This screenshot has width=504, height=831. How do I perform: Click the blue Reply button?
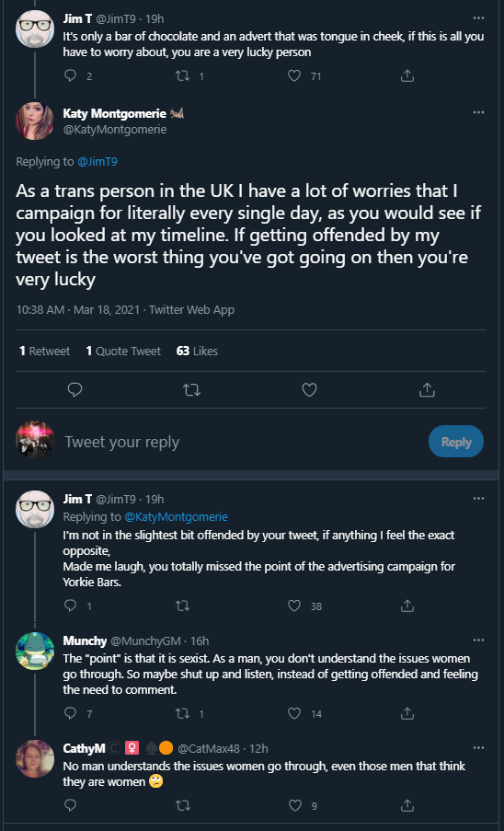pyautogui.click(x=456, y=442)
